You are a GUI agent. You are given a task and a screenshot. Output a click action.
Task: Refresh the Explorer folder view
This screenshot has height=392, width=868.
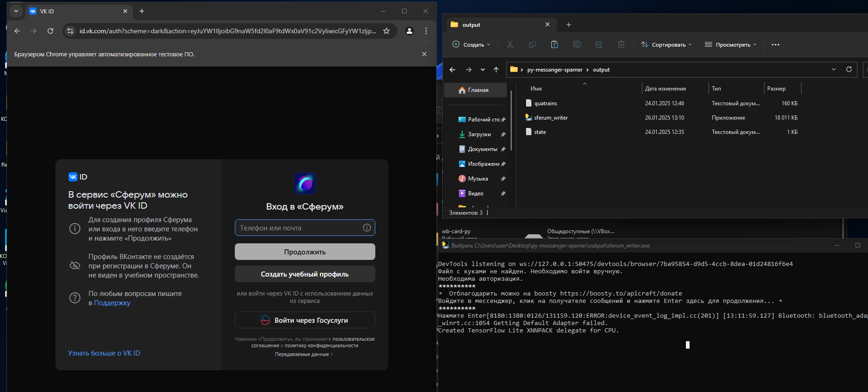[849, 69]
